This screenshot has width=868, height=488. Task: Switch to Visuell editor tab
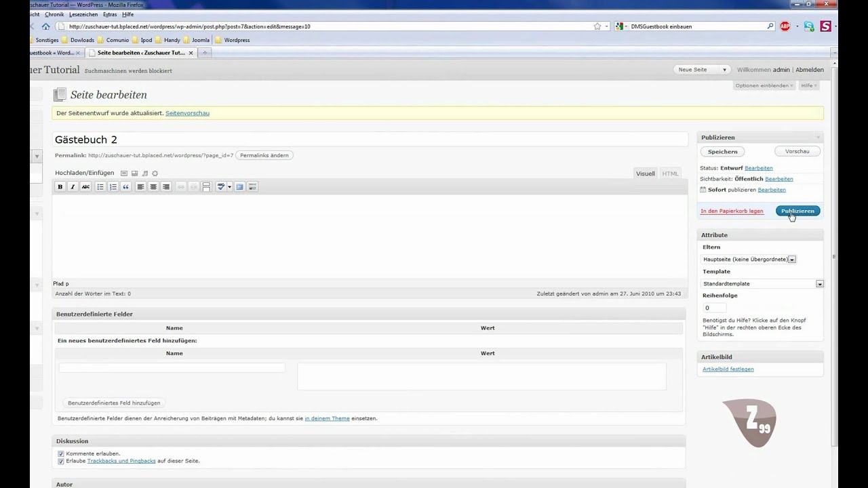point(645,174)
